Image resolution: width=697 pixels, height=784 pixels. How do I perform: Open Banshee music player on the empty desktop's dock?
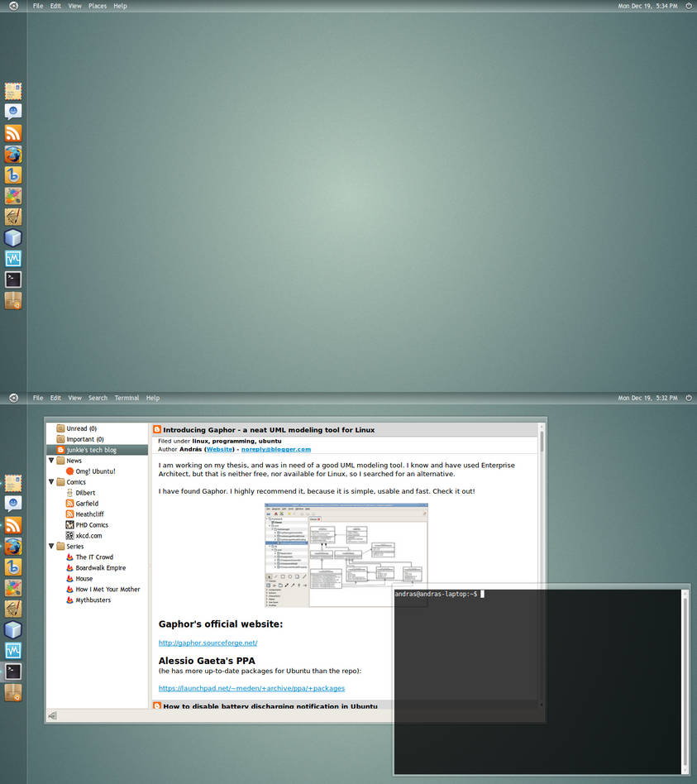13,175
